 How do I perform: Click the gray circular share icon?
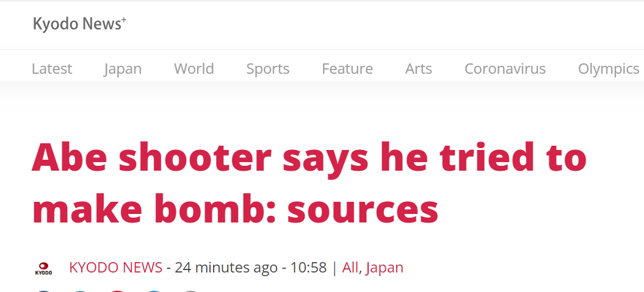click(190, 291)
